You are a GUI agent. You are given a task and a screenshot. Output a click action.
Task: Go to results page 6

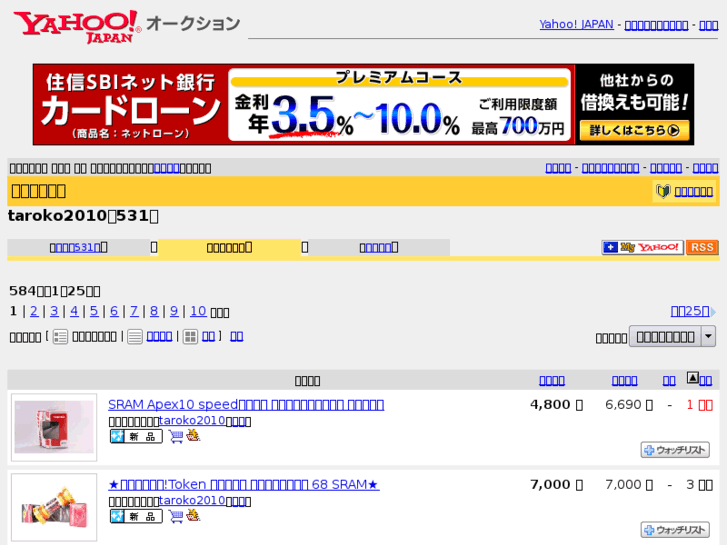pyautogui.click(x=114, y=311)
